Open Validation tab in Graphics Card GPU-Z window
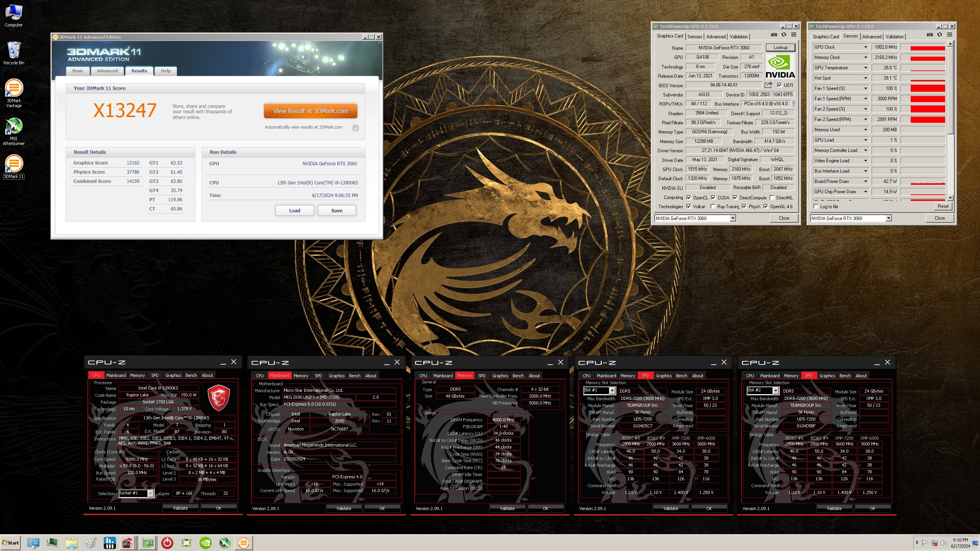Screen dimensions: 980x551 click(738, 37)
